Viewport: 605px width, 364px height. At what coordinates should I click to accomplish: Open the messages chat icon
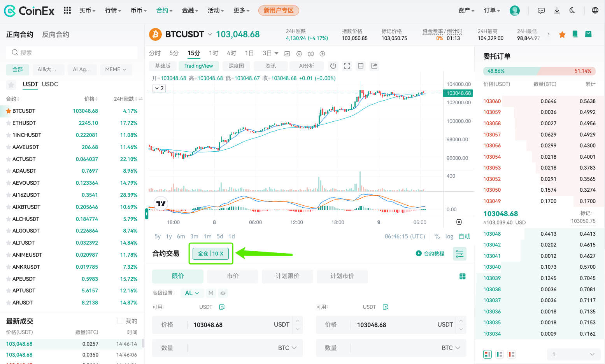(x=541, y=10)
